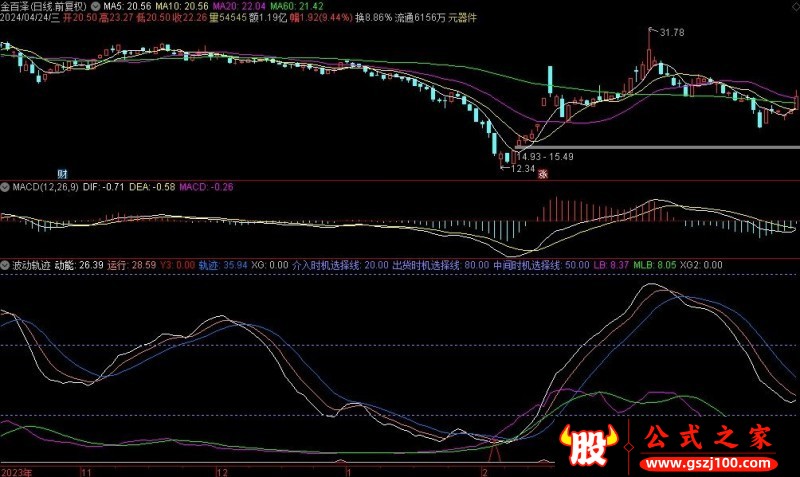800x477 pixels.
Task: Click the 财 financial marker icon
Action: point(62,174)
